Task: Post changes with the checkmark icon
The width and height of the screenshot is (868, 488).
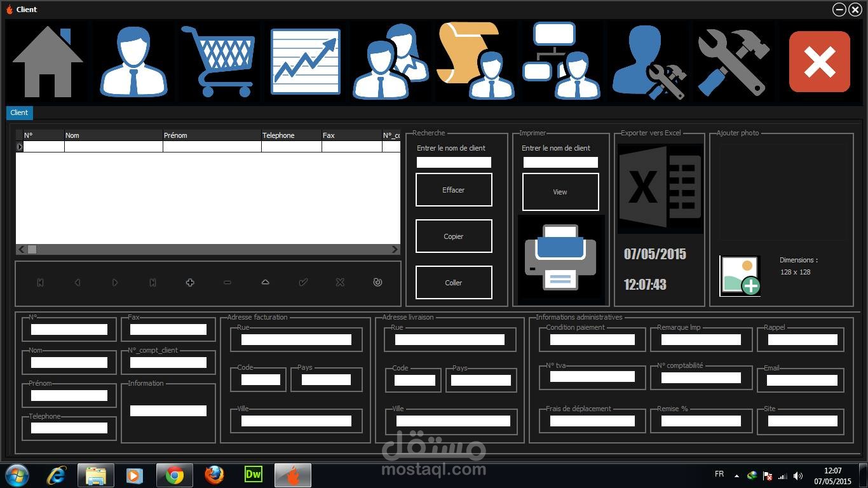Action: click(x=303, y=283)
